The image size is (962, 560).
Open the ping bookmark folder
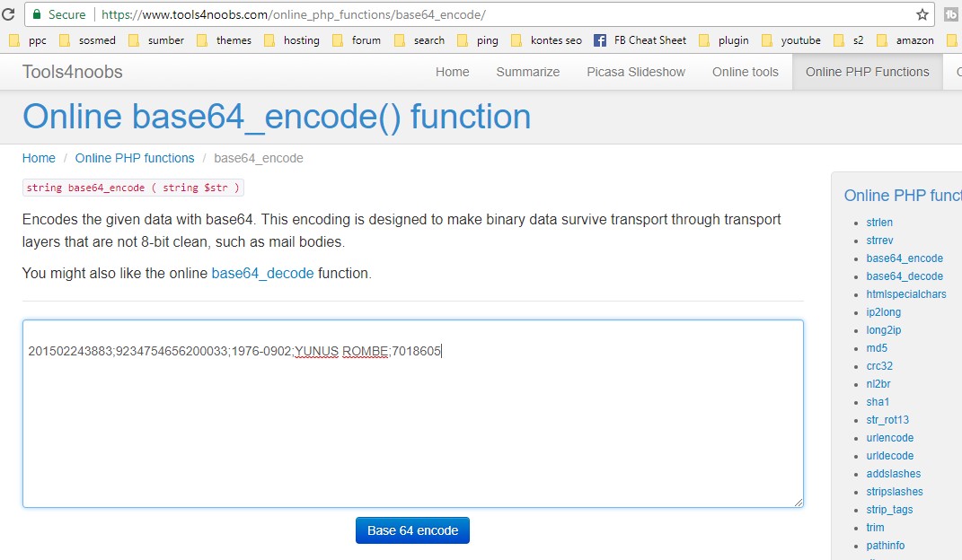point(477,40)
